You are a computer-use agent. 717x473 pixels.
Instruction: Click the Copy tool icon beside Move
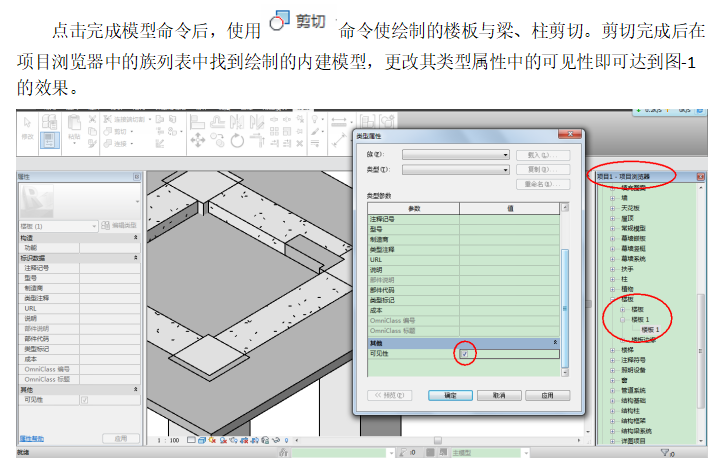click(217, 140)
